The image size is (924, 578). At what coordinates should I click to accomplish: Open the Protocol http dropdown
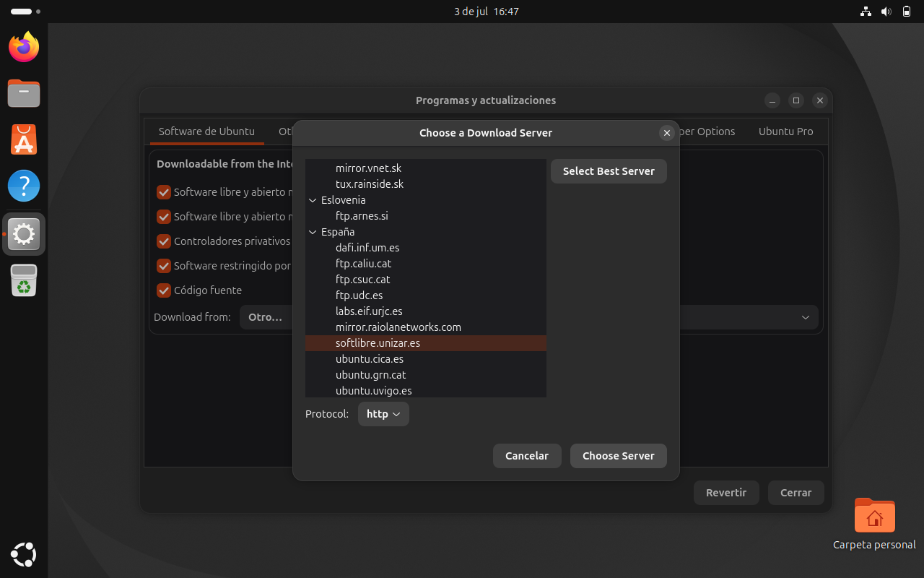(383, 414)
